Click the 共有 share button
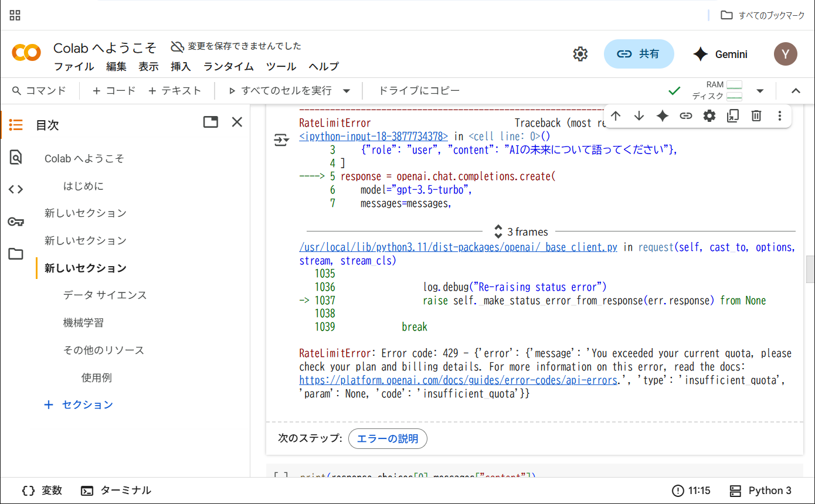The width and height of the screenshot is (815, 504). [639, 54]
